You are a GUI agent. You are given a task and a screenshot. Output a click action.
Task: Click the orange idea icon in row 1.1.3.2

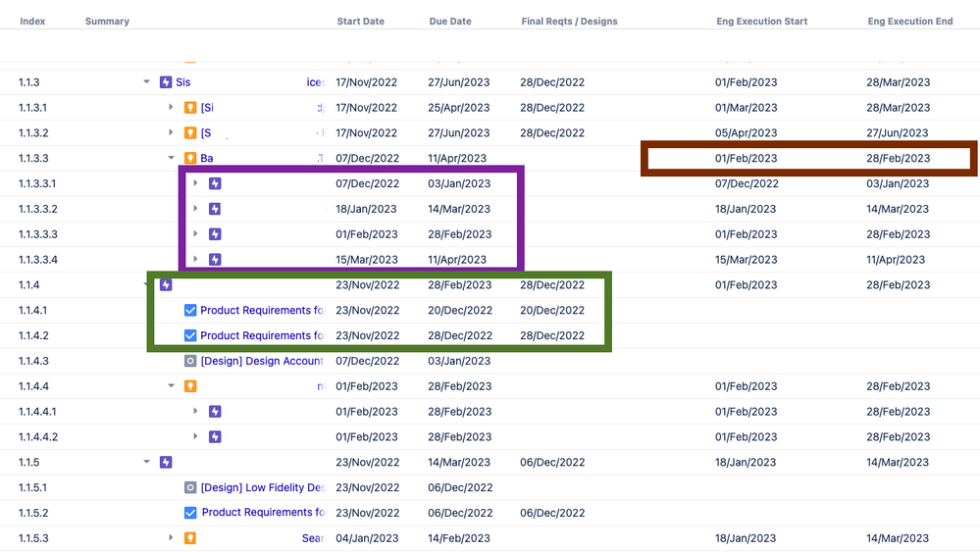pyautogui.click(x=190, y=133)
